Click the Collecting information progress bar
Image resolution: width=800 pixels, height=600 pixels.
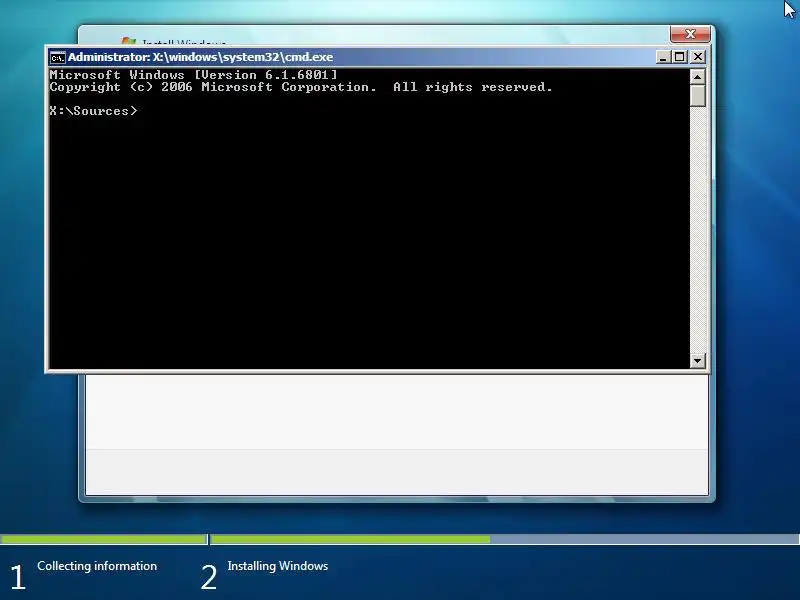tap(104, 539)
